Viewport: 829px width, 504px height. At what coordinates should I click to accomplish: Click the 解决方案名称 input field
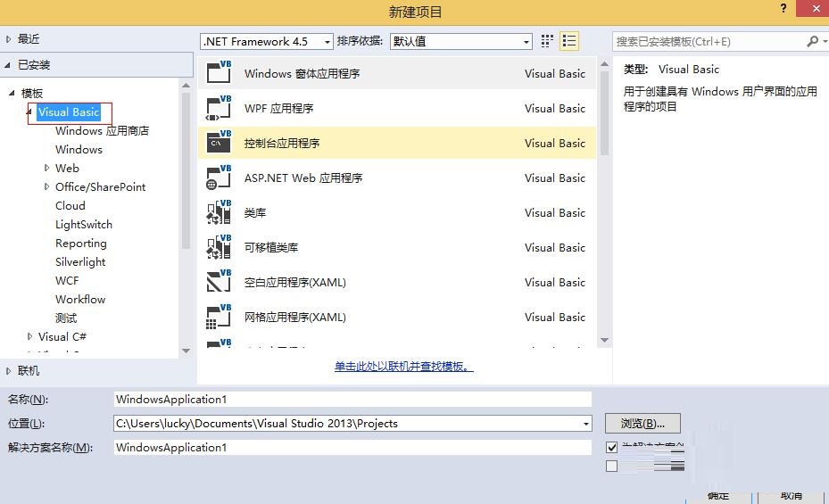pyautogui.click(x=352, y=448)
